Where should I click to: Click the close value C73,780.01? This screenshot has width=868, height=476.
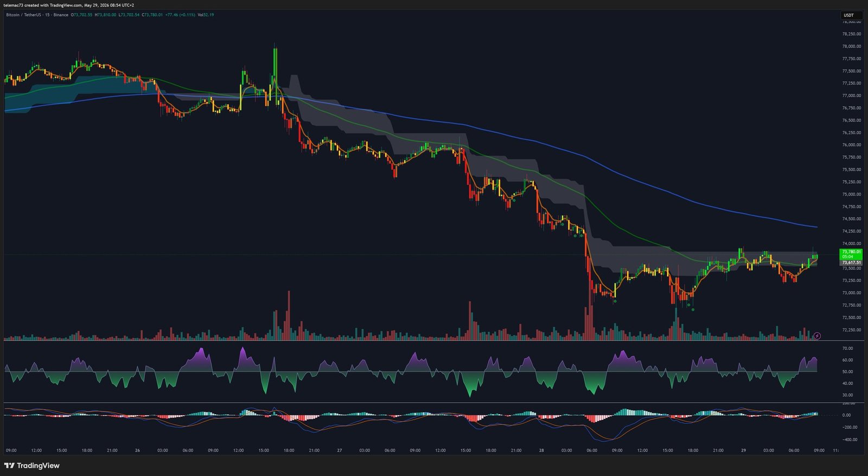(152, 15)
